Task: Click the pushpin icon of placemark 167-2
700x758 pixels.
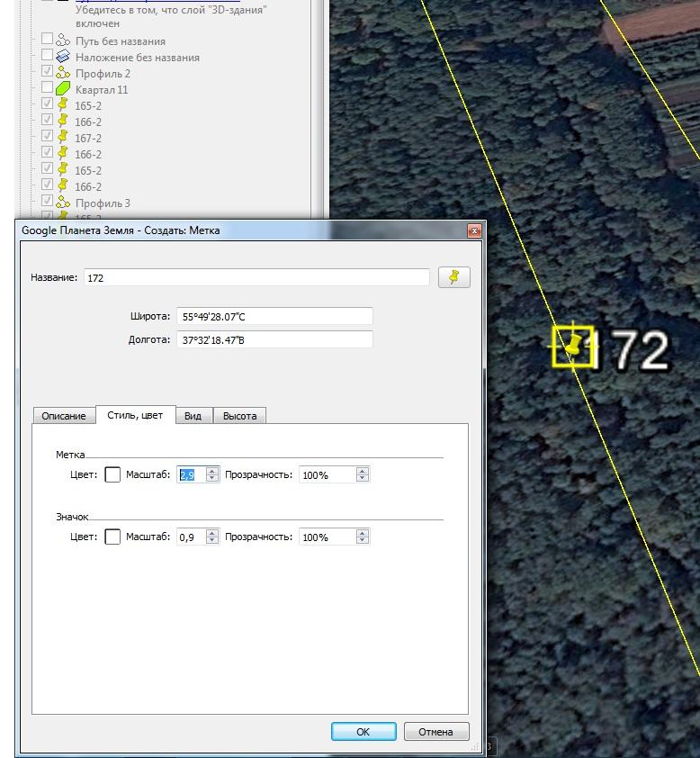Action: click(x=63, y=138)
